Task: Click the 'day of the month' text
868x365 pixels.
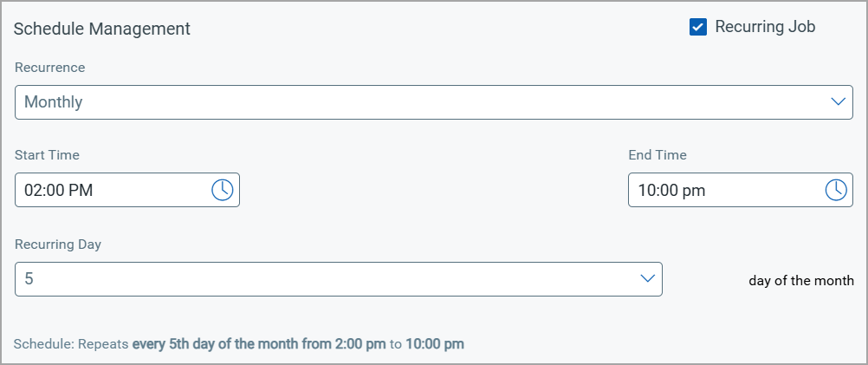Action: (801, 281)
